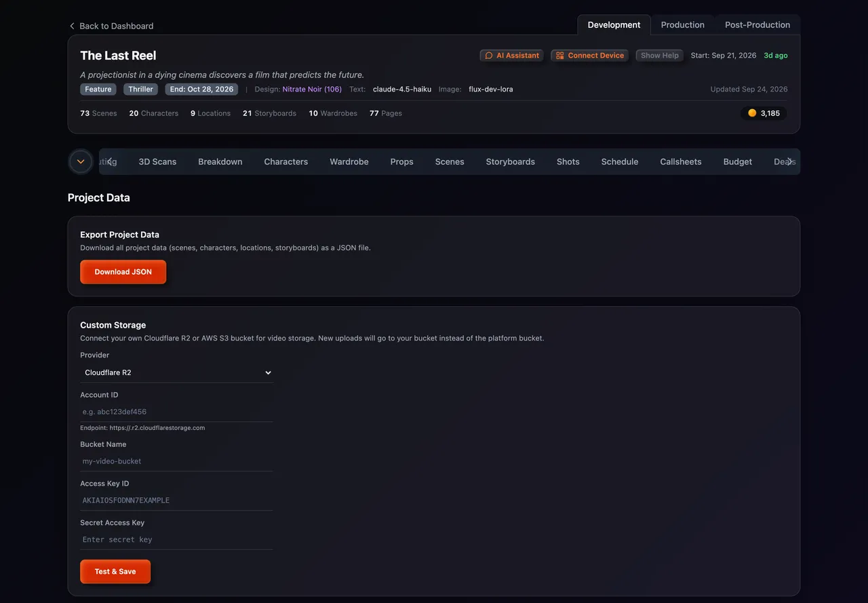Click the Bucket Name input field
Image resolution: width=868 pixels, height=603 pixels.
(x=176, y=461)
